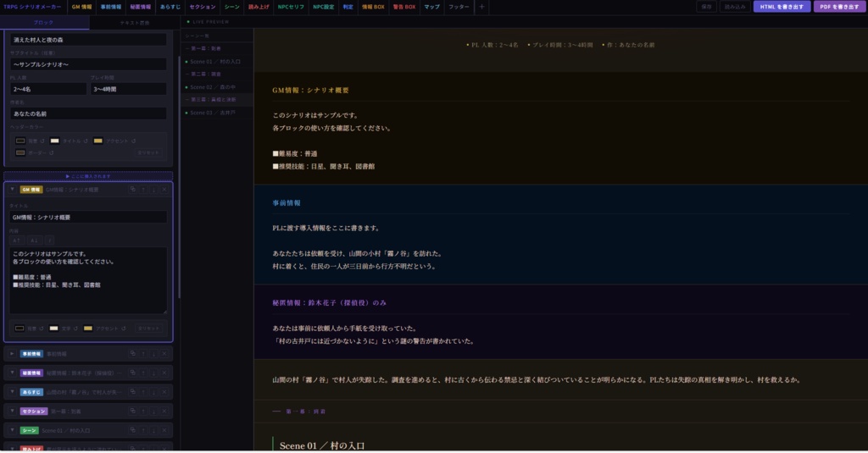This screenshot has width=868, height=453.
Task: Delete the GM情報 block
Action: click(164, 189)
